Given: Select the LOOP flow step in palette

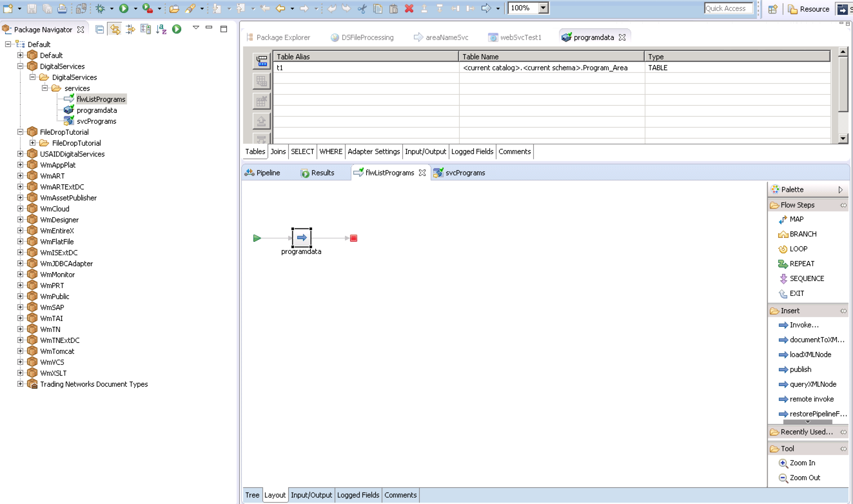Looking at the screenshot, I should (798, 249).
